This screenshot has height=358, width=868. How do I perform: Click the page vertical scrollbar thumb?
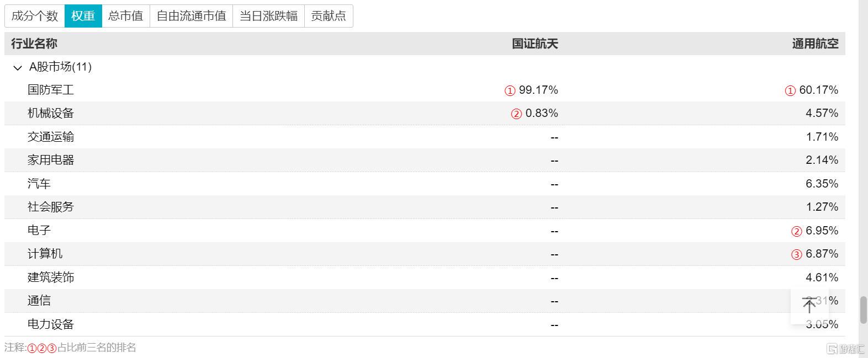(x=863, y=309)
